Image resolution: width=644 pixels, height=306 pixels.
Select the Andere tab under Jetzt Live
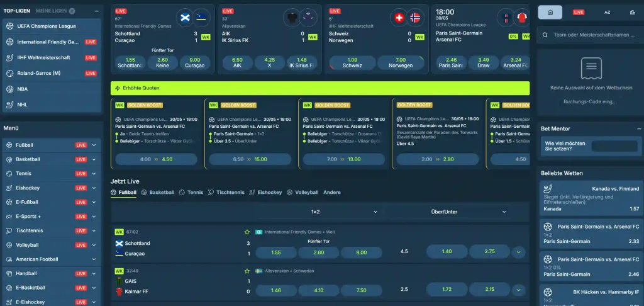pyautogui.click(x=332, y=192)
